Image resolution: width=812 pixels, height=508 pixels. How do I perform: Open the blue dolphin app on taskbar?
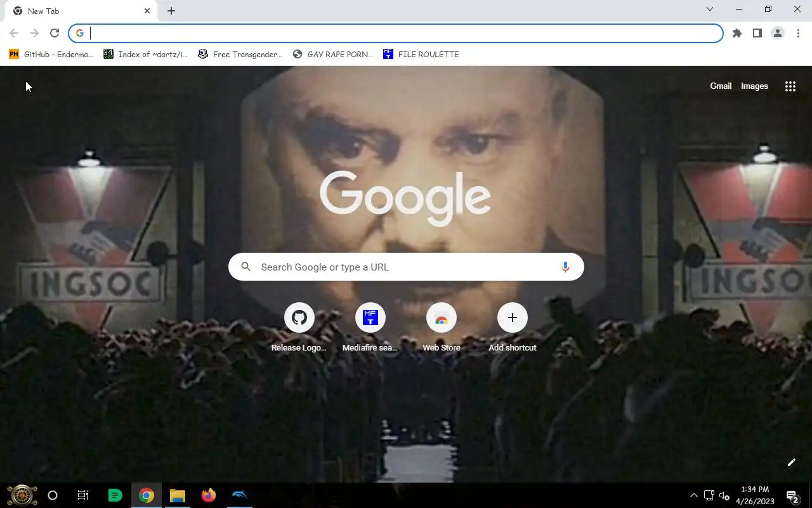point(240,495)
